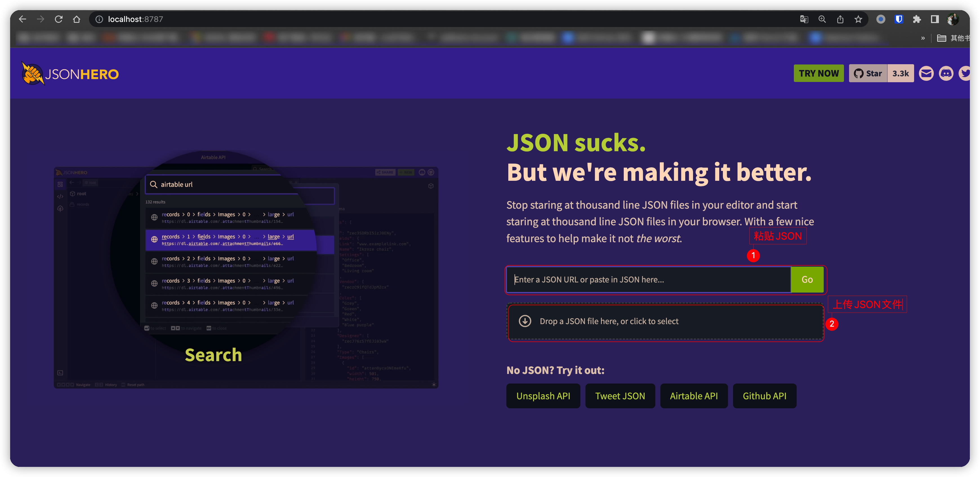
Task: Click the JSON file drop zone
Action: pyautogui.click(x=665, y=321)
